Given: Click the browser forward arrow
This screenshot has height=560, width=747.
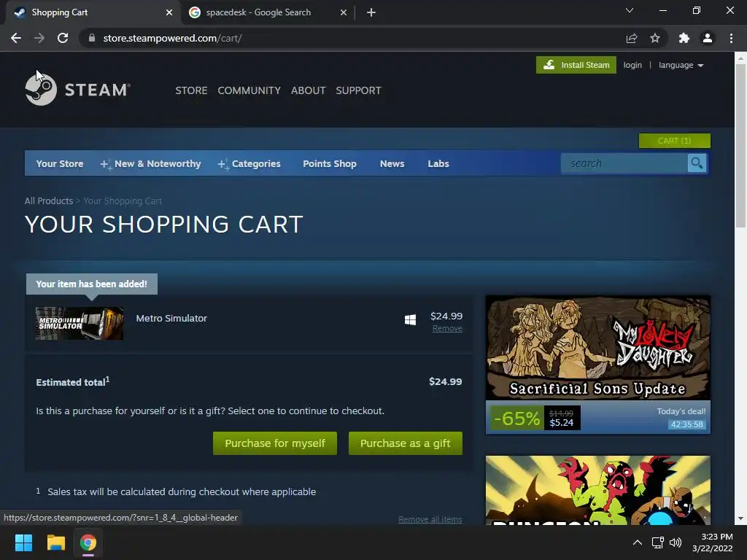Looking at the screenshot, I should pyautogui.click(x=39, y=38).
